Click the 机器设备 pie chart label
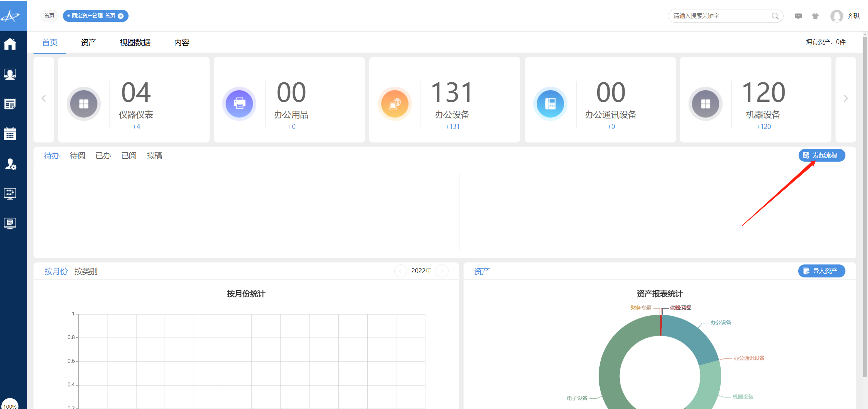 (743, 397)
